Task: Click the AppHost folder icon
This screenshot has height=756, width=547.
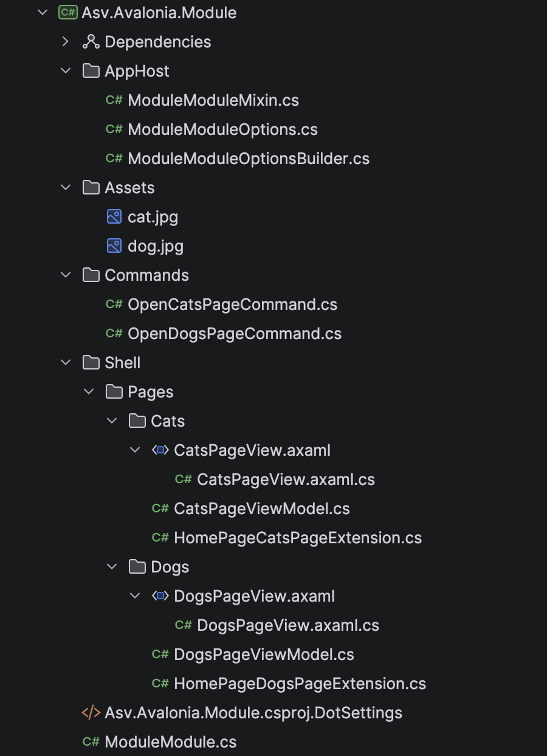Action: (x=91, y=71)
